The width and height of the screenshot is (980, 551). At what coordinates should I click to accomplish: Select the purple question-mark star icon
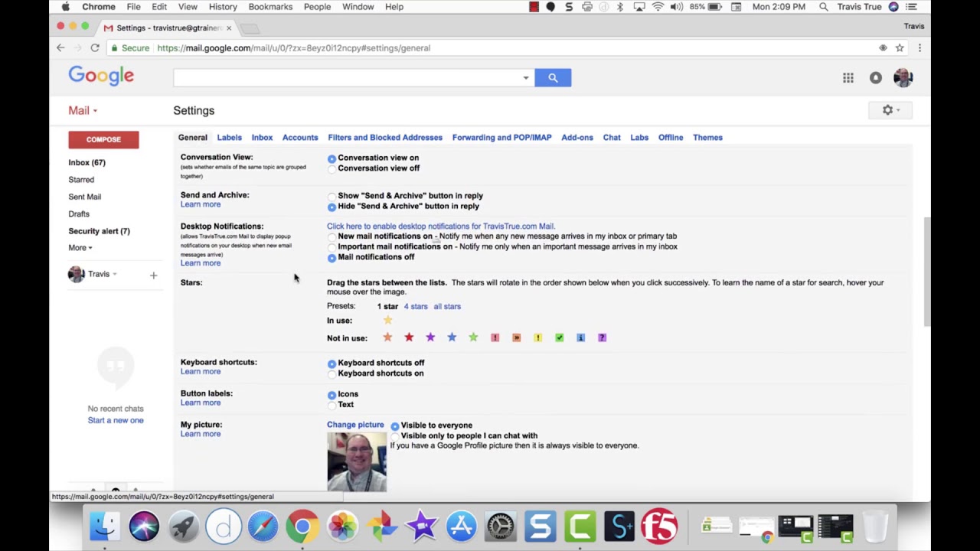[x=602, y=337]
